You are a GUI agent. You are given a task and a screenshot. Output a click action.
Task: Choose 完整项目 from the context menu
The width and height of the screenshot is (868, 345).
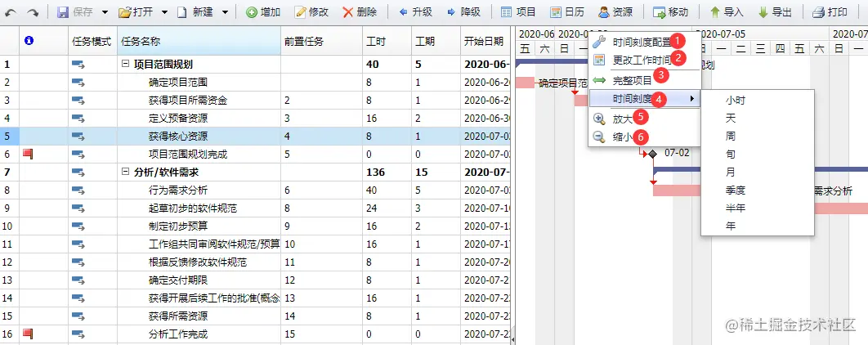coord(644,80)
